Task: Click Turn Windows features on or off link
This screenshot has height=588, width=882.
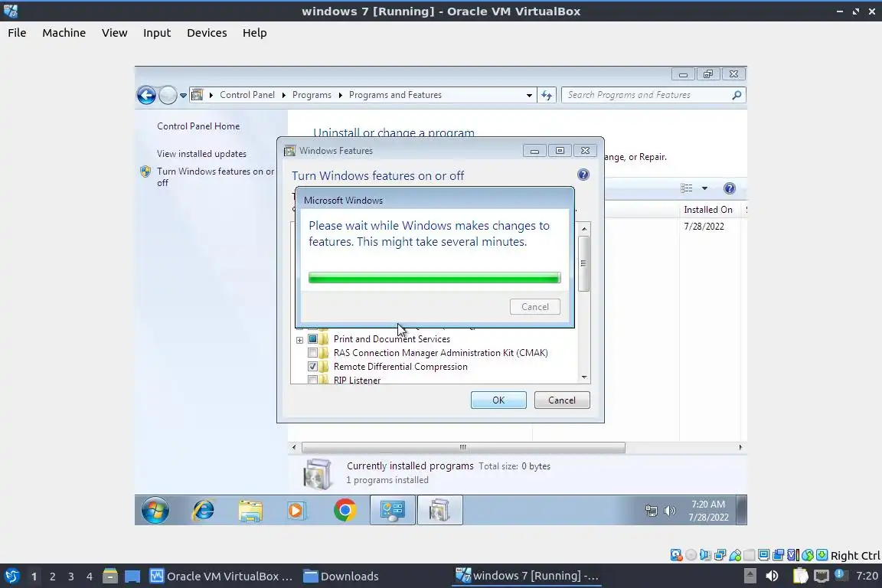Action: (215, 177)
